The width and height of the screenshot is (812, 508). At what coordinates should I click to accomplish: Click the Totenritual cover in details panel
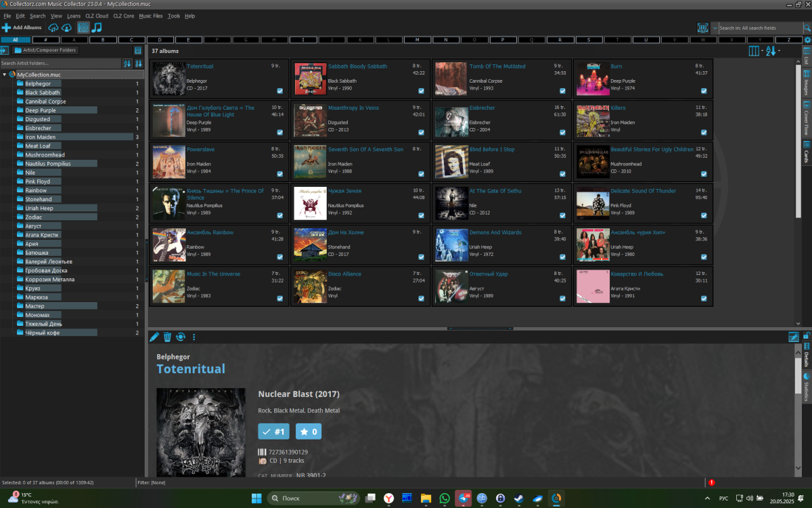pos(201,432)
